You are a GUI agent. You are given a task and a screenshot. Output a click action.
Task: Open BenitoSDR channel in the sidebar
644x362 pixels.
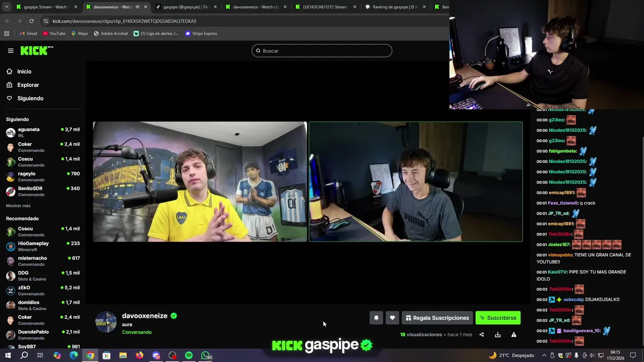[43, 191]
